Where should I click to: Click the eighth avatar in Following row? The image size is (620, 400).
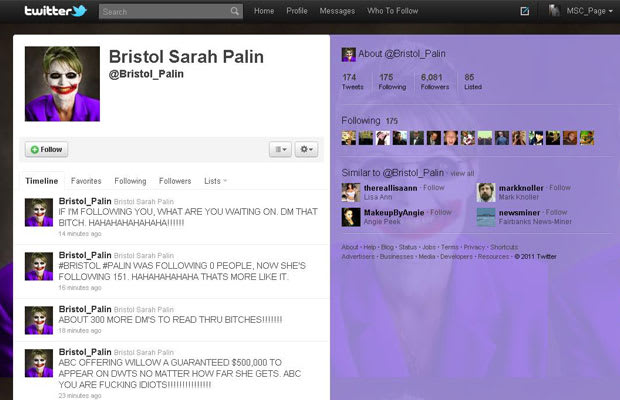(x=468, y=138)
